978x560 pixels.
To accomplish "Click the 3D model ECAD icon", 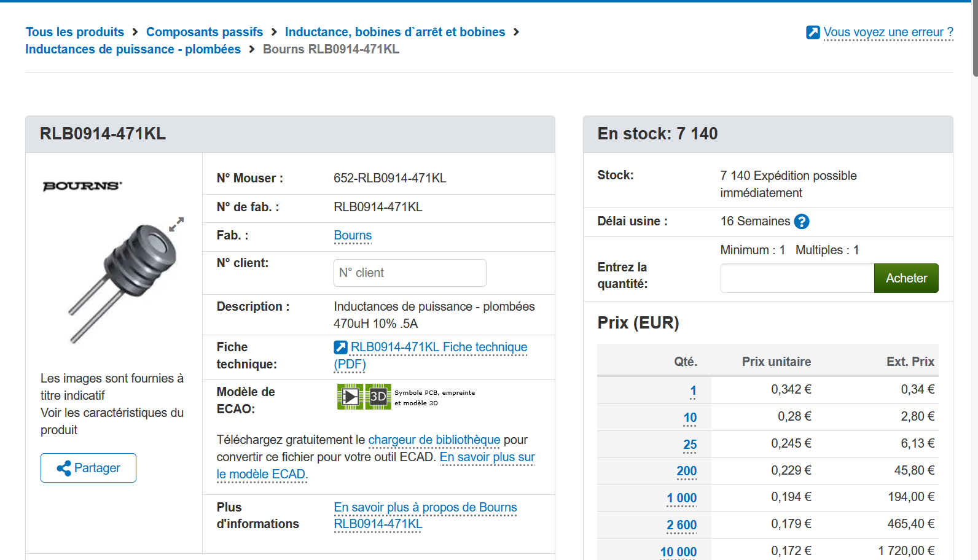I will pyautogui.click(x=378, y=397).
